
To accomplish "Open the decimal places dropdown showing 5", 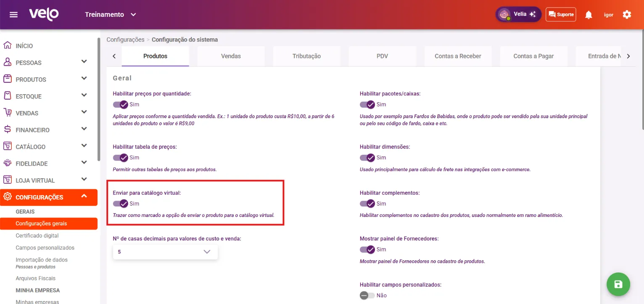I will click(165, 252).
